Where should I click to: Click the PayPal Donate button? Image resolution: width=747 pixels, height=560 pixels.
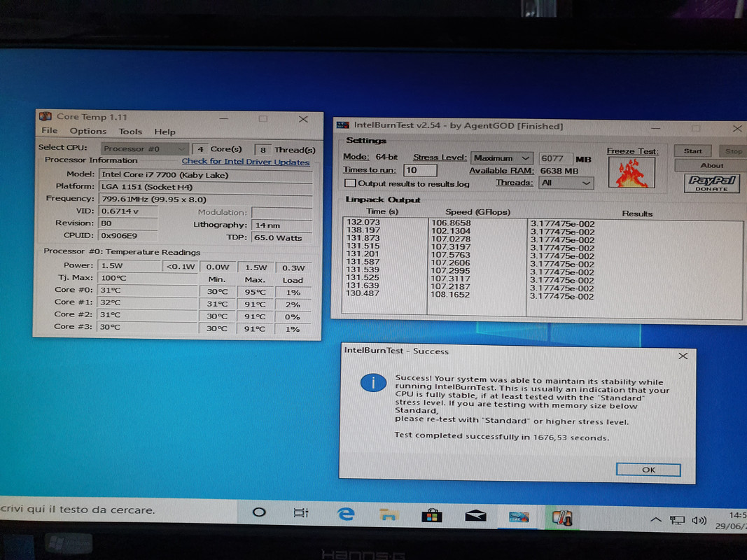712,183
